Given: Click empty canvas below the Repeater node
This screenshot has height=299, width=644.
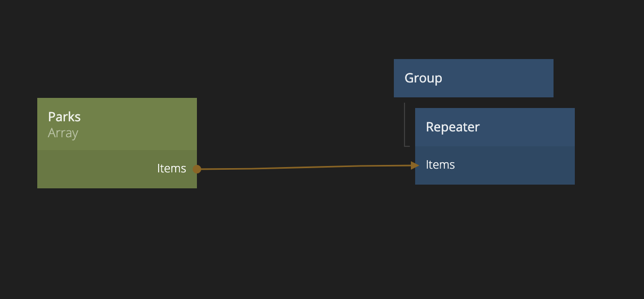Looking at the screenshot, I should pos(495,239).
